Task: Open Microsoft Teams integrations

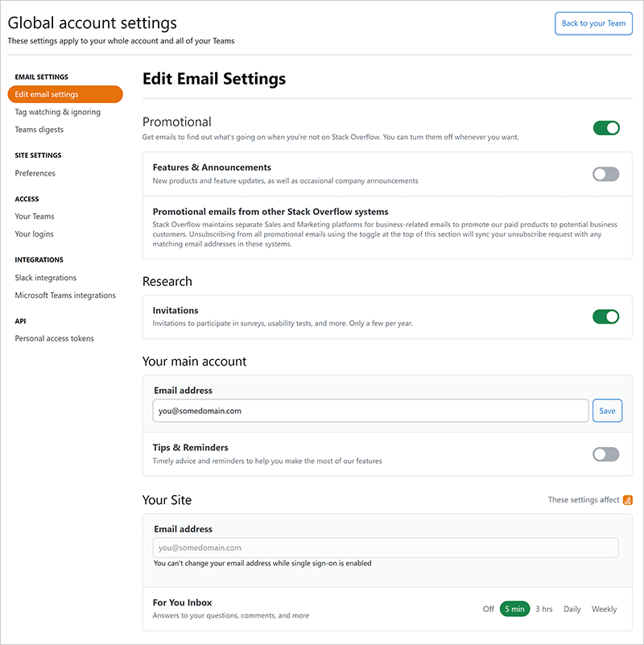Action: (65, 296)
